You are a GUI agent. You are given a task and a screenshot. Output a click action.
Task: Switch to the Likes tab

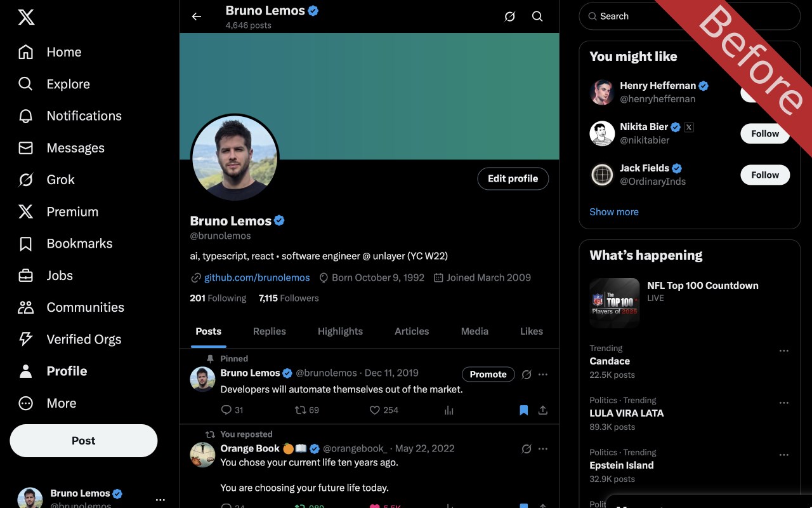pos(532,331)
